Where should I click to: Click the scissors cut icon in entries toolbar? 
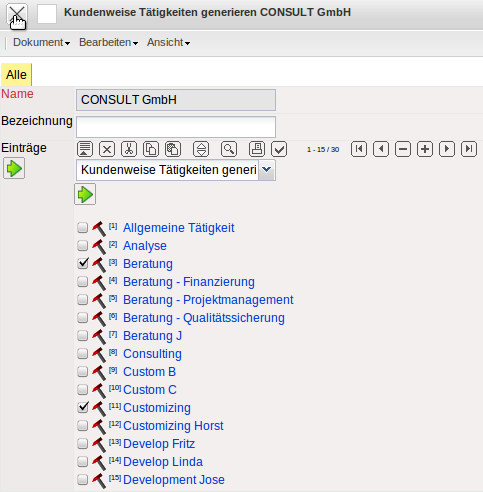pos(129,149)
